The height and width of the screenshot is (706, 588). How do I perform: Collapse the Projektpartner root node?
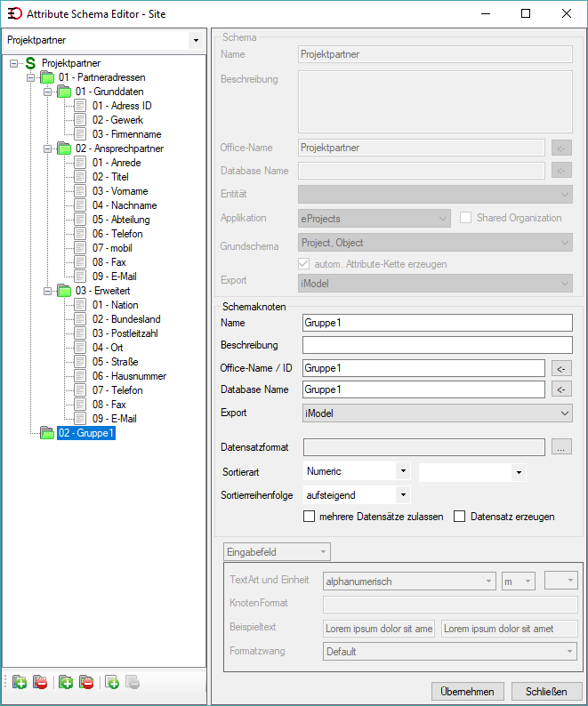(14, 63)
